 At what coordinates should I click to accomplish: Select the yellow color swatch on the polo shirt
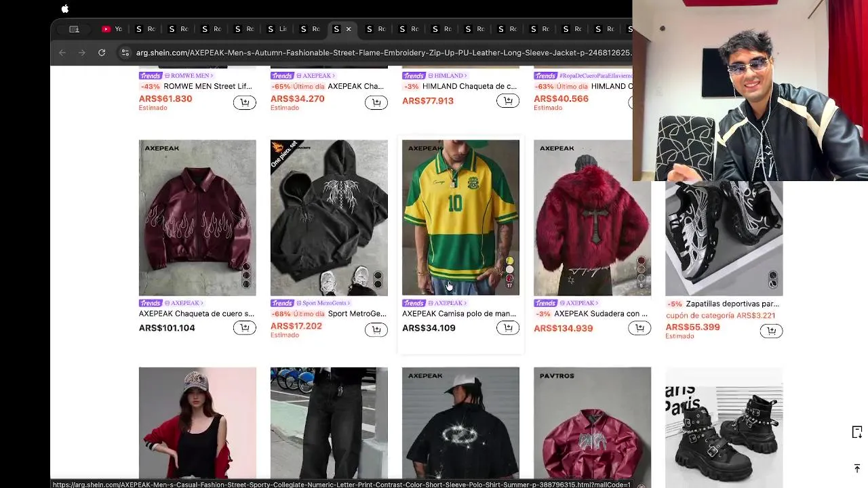[509, 261]
